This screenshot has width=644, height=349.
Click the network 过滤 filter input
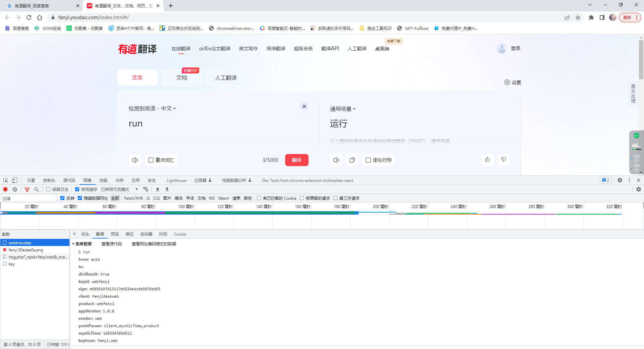(x=29, y=198)
